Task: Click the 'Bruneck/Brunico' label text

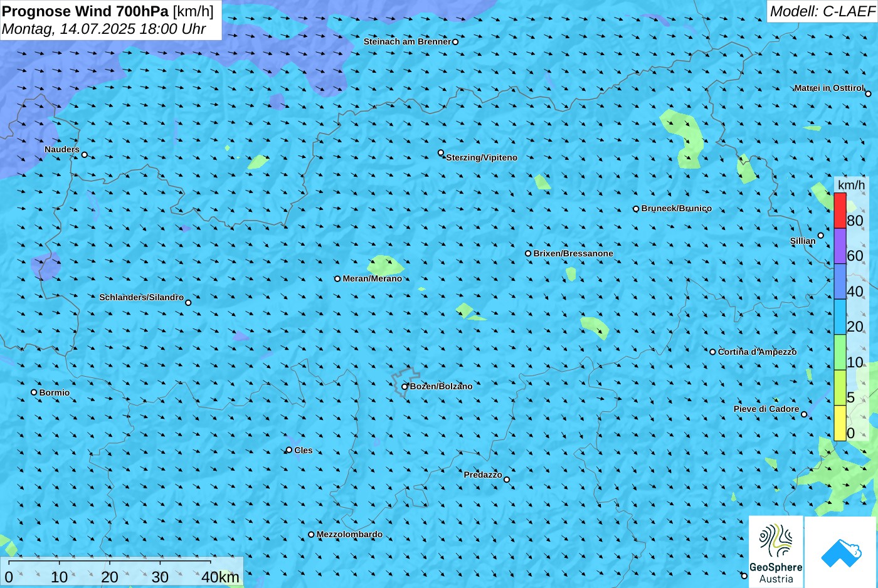Action: tap(676, 208)
